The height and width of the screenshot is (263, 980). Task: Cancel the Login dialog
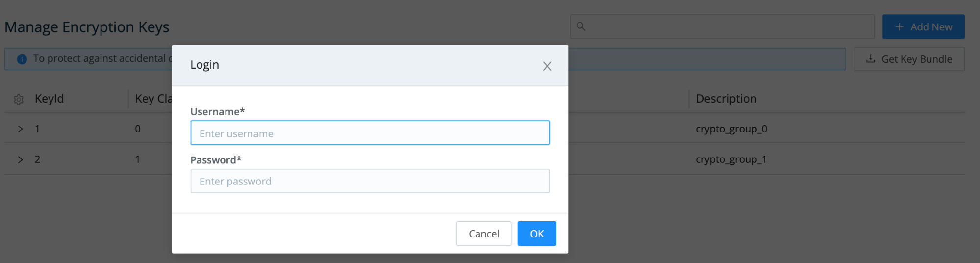(x=484, y=234)
